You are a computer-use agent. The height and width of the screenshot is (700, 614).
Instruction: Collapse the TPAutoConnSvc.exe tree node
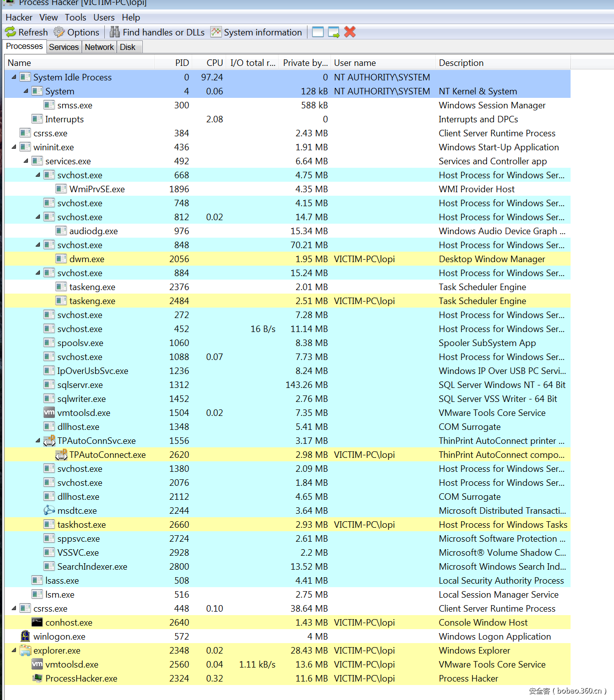tap(38, 440)
